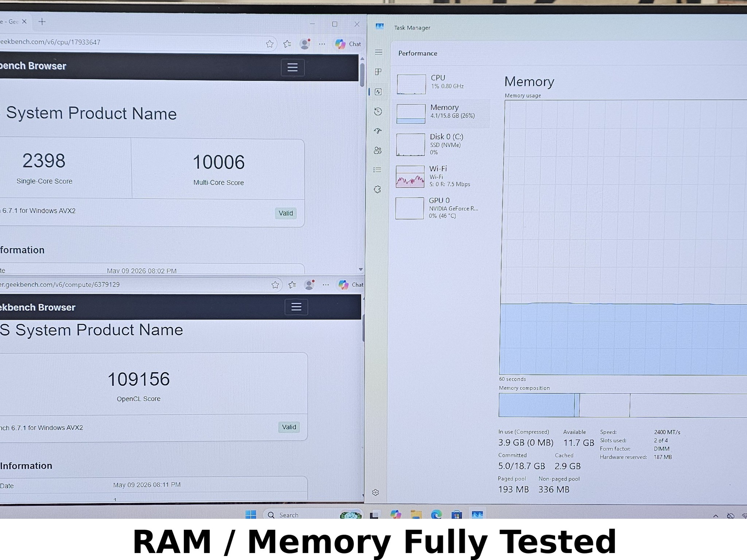Open the Details page in Task Manager
747x560 pixels.
tap(378, 170)
